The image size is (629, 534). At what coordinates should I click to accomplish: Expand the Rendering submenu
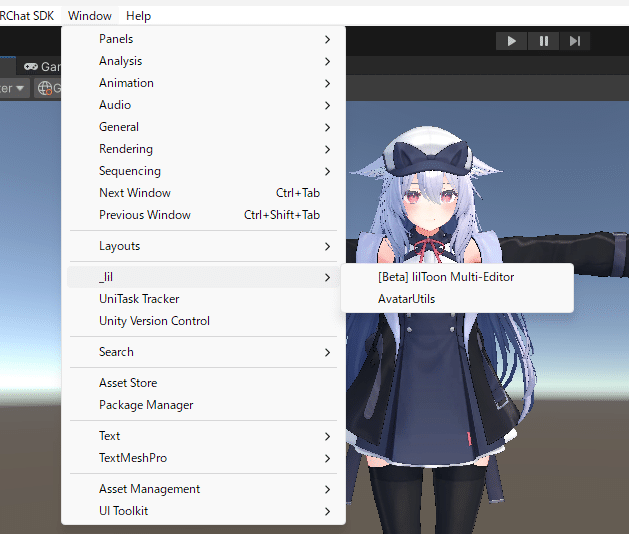[203, 149]
